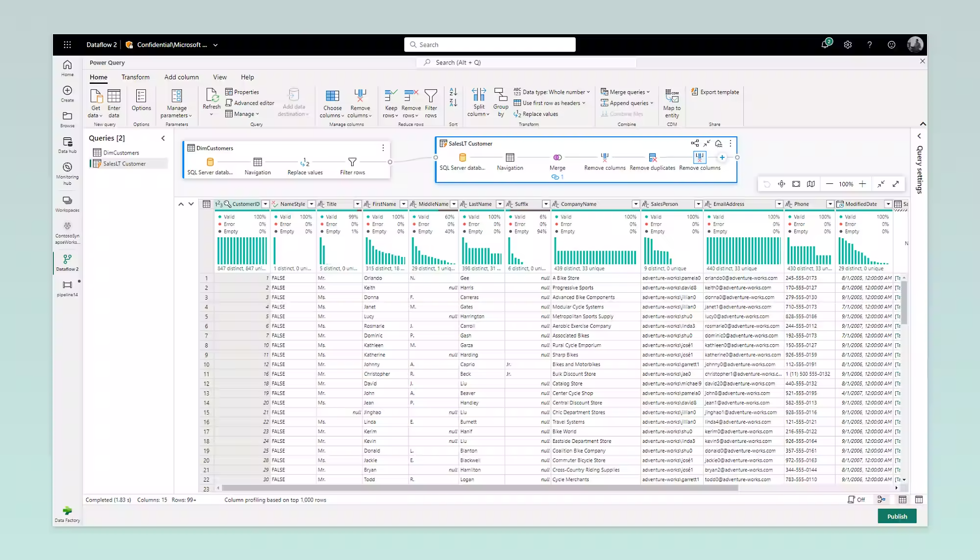
Task: Open EmailAddress column filter dropdown
Action: (x=779, y=204)
